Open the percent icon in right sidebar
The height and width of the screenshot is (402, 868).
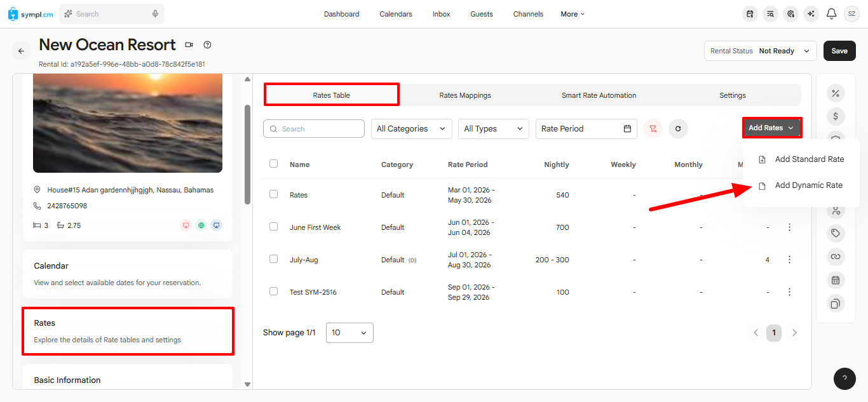836,93
